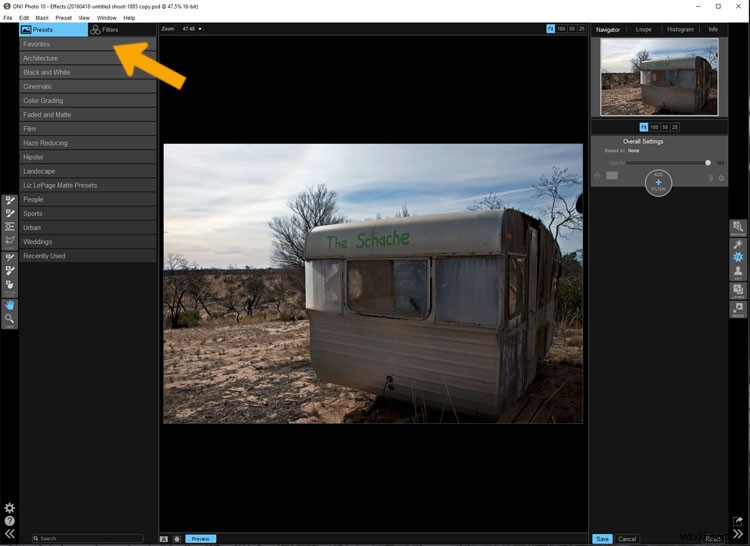
Task: Click the mask thumbnail in Overall Settings
Action: point(612,175)
